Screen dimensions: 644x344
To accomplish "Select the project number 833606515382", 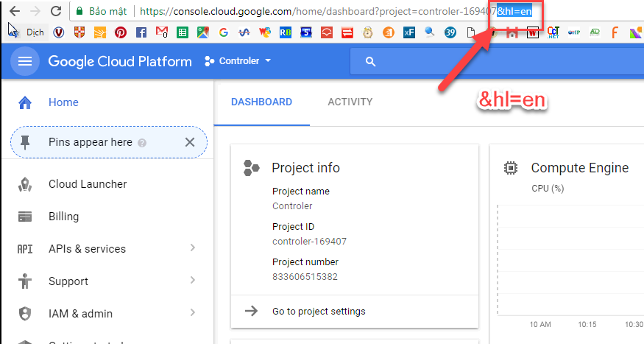I will pos(305,276).
